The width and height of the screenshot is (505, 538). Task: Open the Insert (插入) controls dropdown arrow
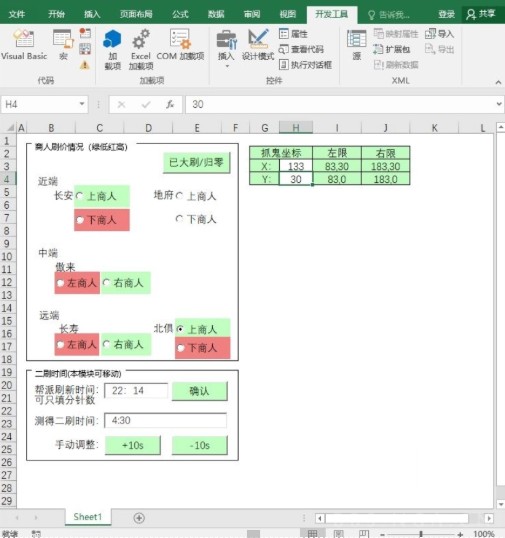(227, 67)
